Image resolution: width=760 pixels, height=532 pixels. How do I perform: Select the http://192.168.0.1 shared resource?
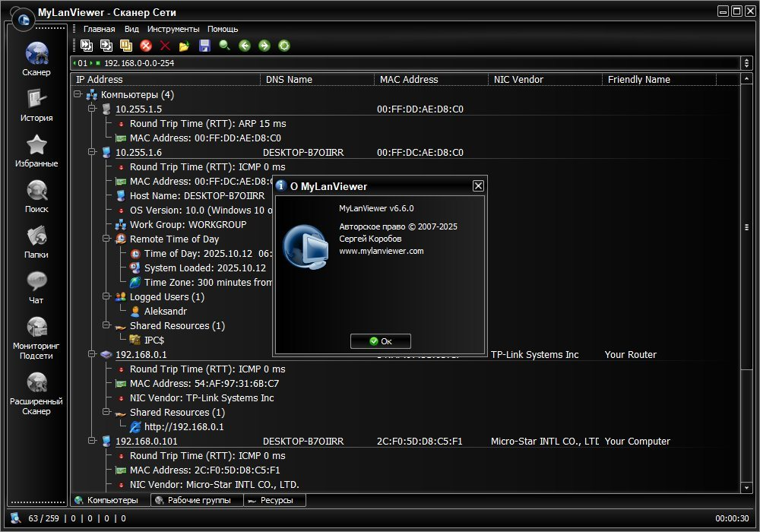click(x=184, y=427)
